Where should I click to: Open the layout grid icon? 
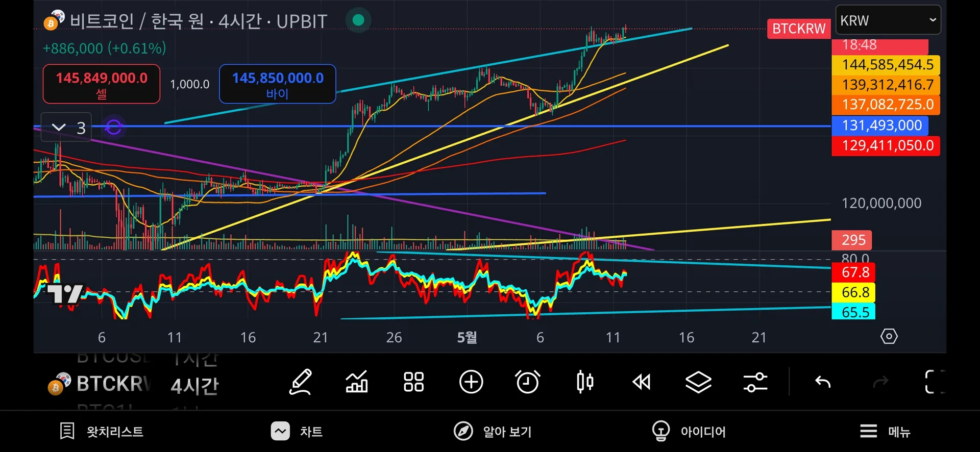point(413,382)
